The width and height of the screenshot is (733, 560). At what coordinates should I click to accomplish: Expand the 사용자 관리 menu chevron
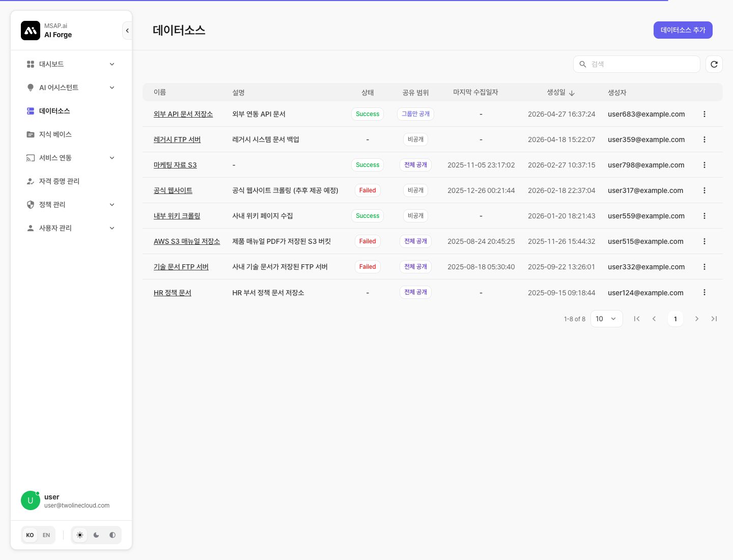(112, 228)
